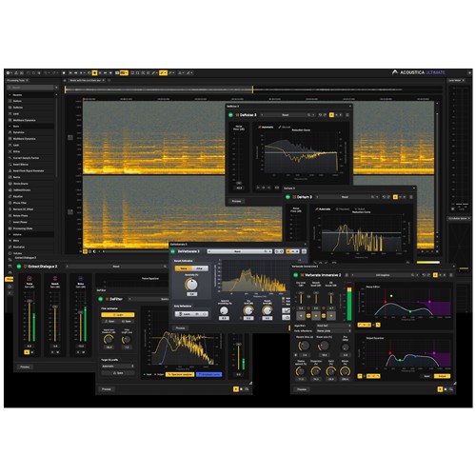Screen dimensions: 476x476
Task: Click the yellow Spectrum analyzer button in DeFilter
Action: click(x=180, y=374)
